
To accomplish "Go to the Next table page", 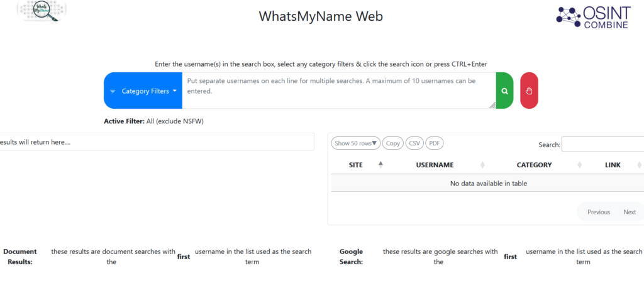I will (x=630, y=212).
